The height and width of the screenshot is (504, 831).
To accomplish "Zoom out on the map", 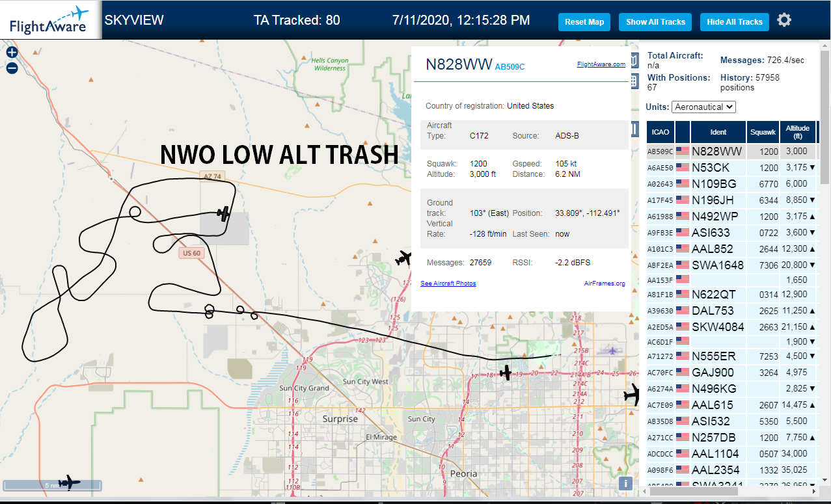I will click(12, 68).
